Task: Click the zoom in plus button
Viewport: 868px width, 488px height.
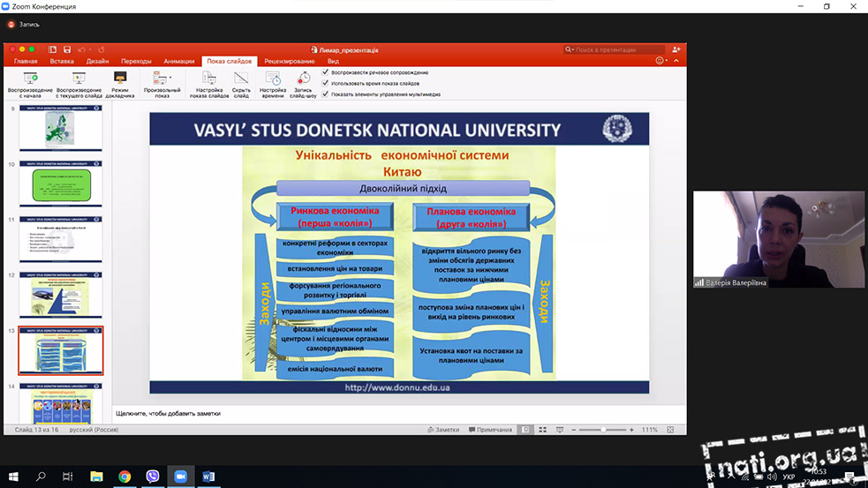Action: click(631, 430)
